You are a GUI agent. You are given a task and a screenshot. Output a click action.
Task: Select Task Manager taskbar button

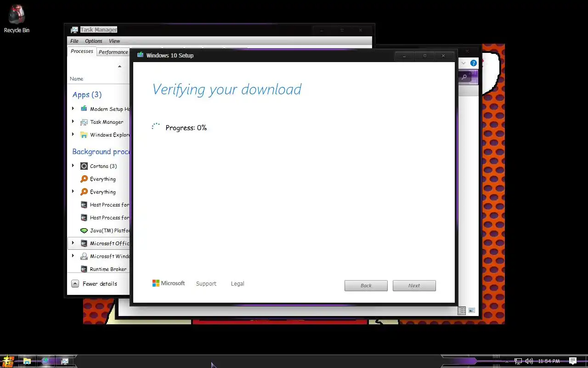[65, 361]
